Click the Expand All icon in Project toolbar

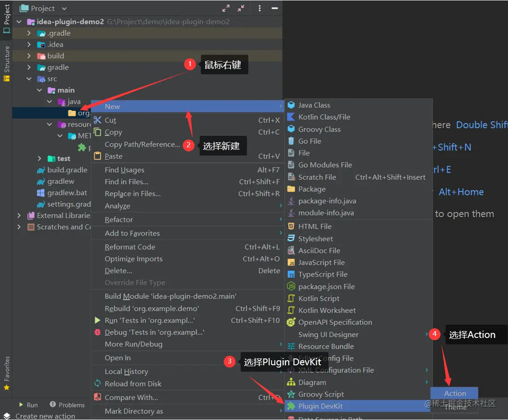(x=226, y=8)
